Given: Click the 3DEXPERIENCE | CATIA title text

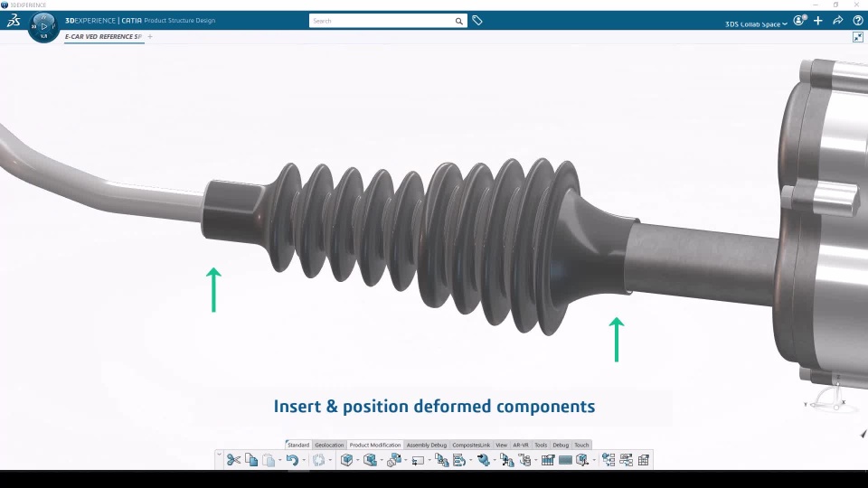Looking at the screenshot, I should coord(103,21).
